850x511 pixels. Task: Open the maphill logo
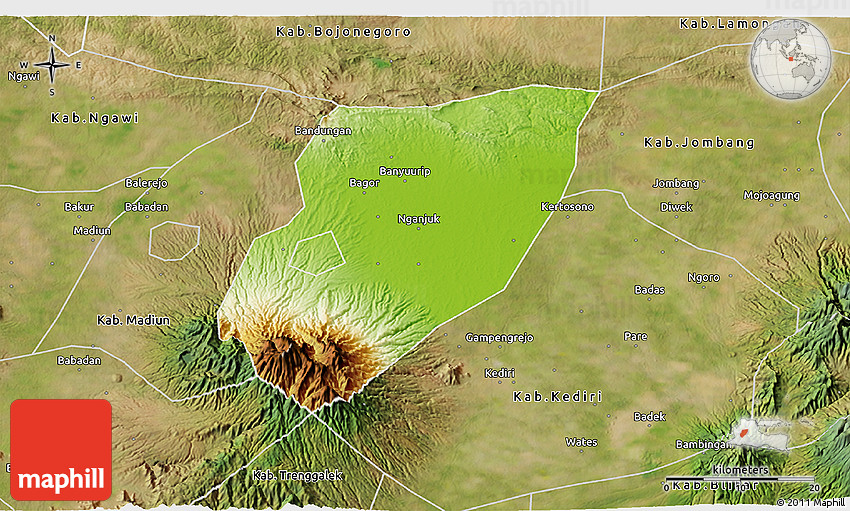[x=61, y=450]
